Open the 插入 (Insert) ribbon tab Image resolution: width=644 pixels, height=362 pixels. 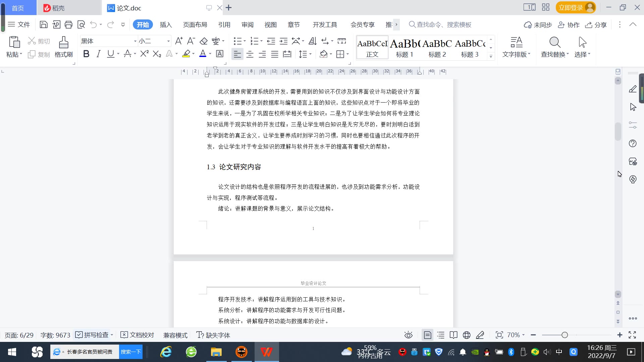coord(166,24)
